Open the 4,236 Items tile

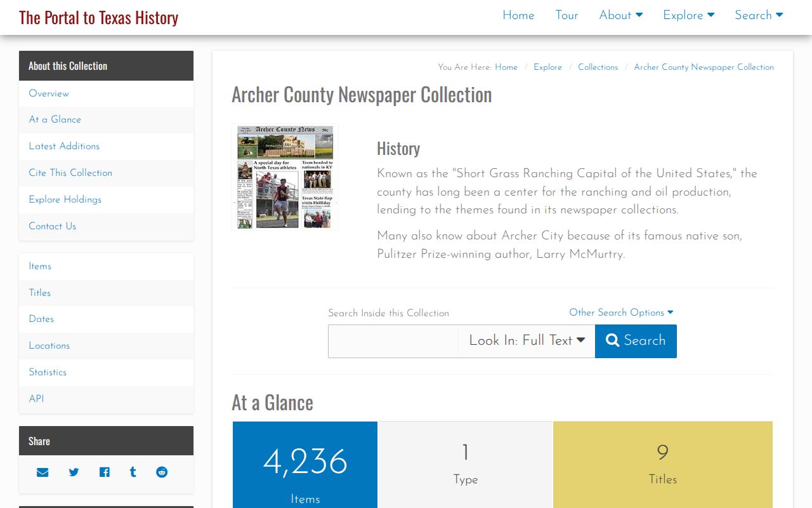tap(305, 465)
